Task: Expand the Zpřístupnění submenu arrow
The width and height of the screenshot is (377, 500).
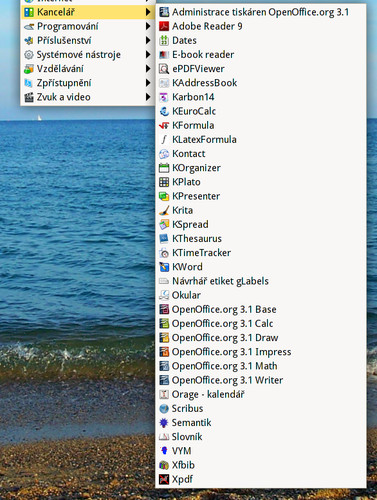Action: click(148, 83)
